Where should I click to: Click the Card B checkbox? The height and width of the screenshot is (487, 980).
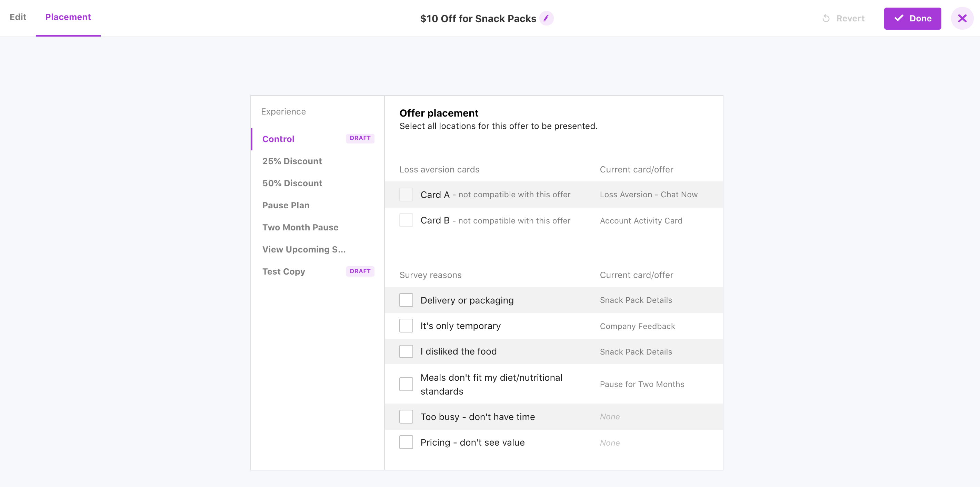[406, 220]
